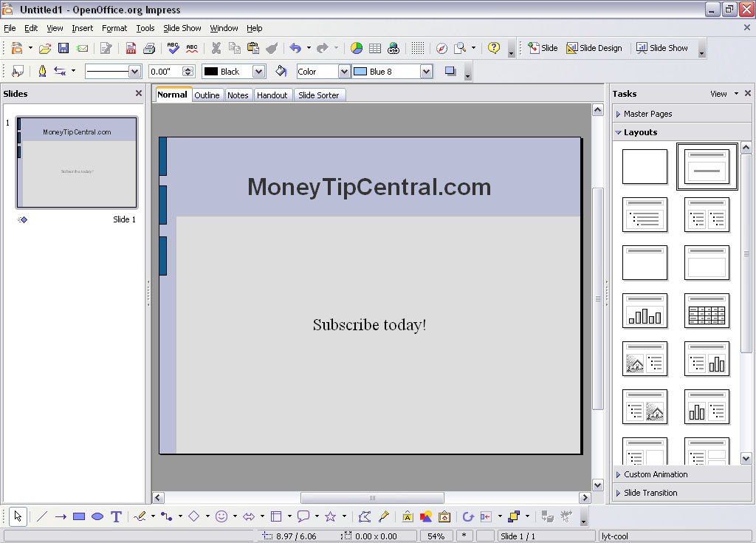Click the line width input field
The width and height of the screenshot is (756, 543).
pyautogui.click(x=165, y=72)
